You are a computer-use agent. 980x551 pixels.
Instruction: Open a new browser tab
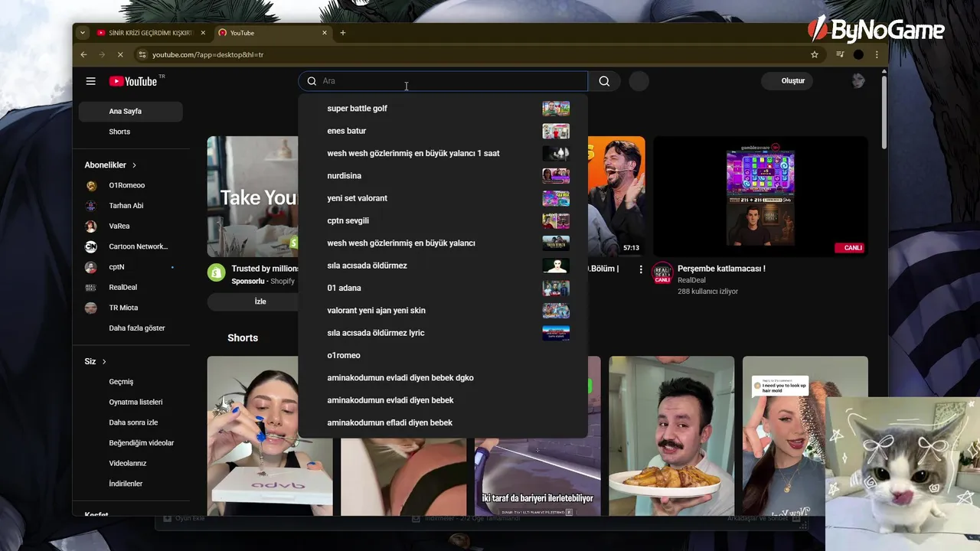click(343, 33)
